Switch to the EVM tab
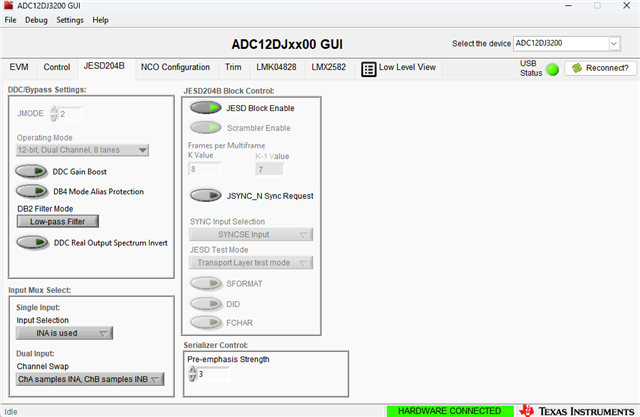This screenshot has height=417, width=640. (19, 67)
